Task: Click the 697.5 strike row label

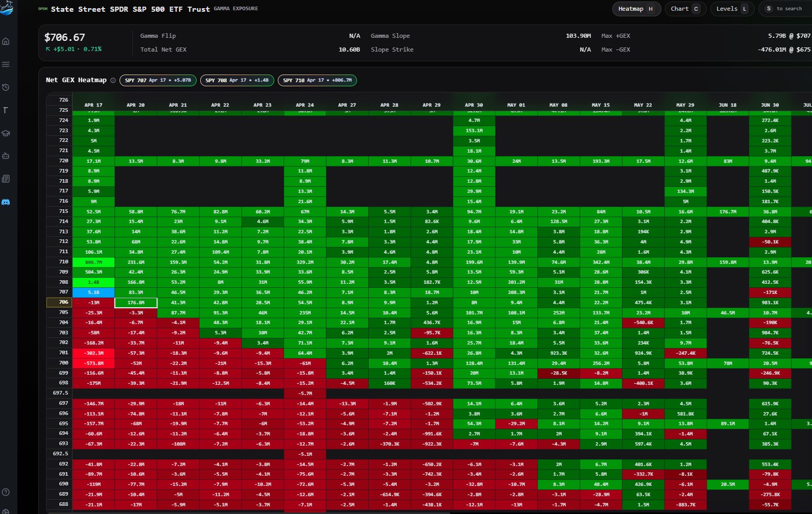Action: 59,393
